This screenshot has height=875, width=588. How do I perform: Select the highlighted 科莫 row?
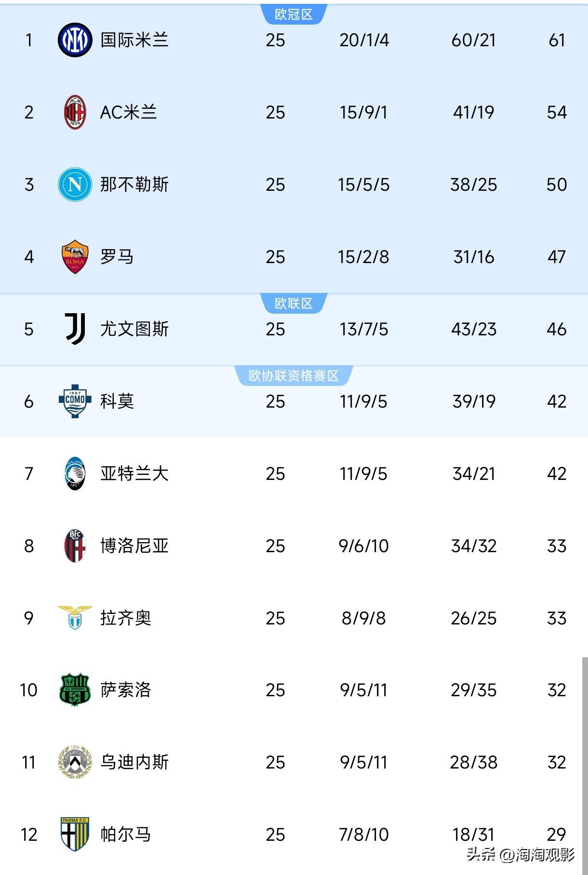(x=294, y=402)
